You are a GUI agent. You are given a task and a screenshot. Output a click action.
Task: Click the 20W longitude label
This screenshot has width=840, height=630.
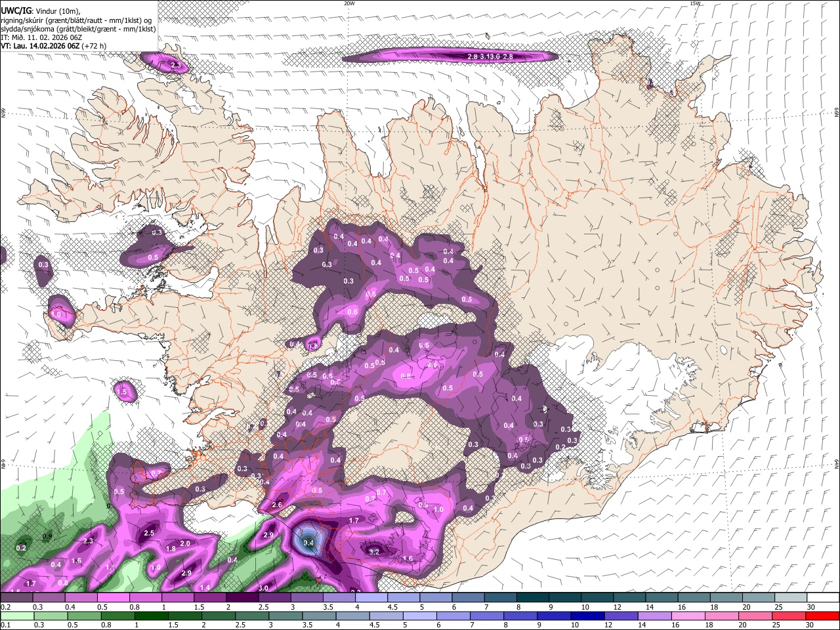(349, 3)
